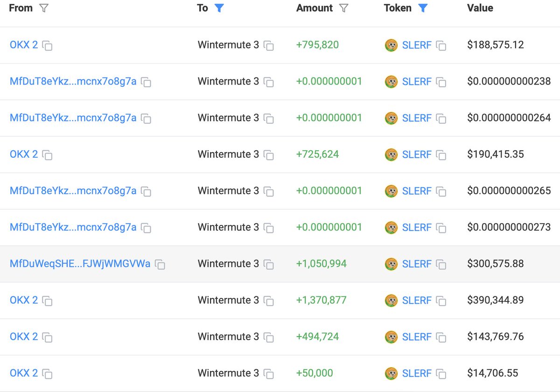Click the From column header label

tap(21, 8)
